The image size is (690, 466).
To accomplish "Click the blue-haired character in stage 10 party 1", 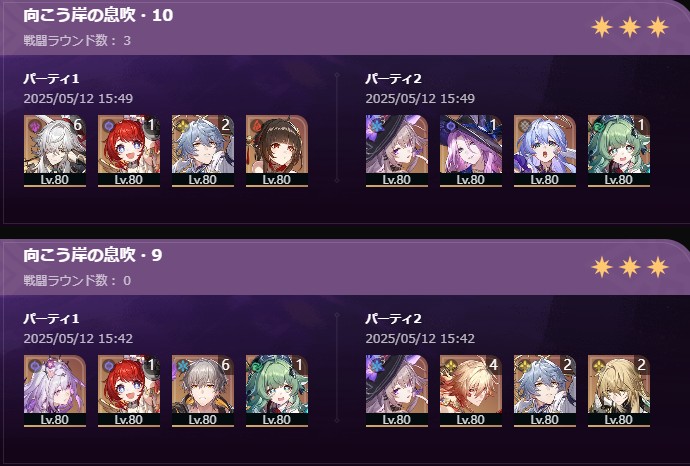I will coord(202,151).
